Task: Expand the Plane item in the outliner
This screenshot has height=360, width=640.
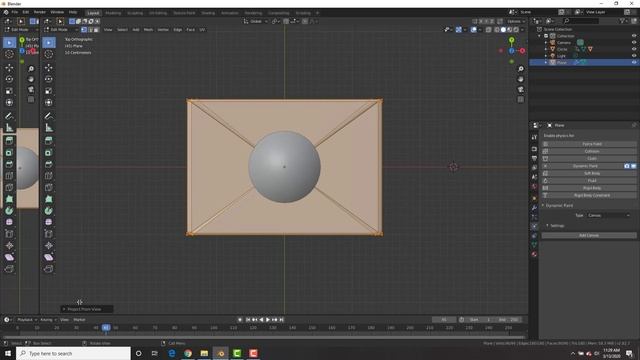Action: coord(546,62)
